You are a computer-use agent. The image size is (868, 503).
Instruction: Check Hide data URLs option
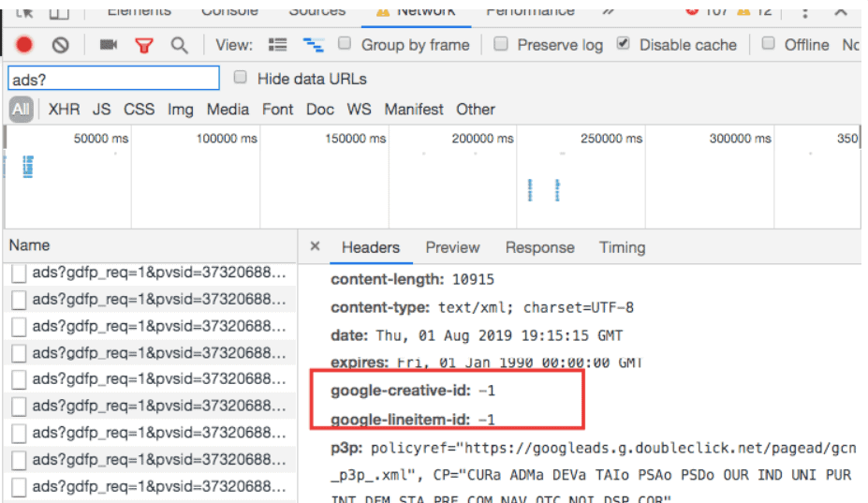click(241, 78)
